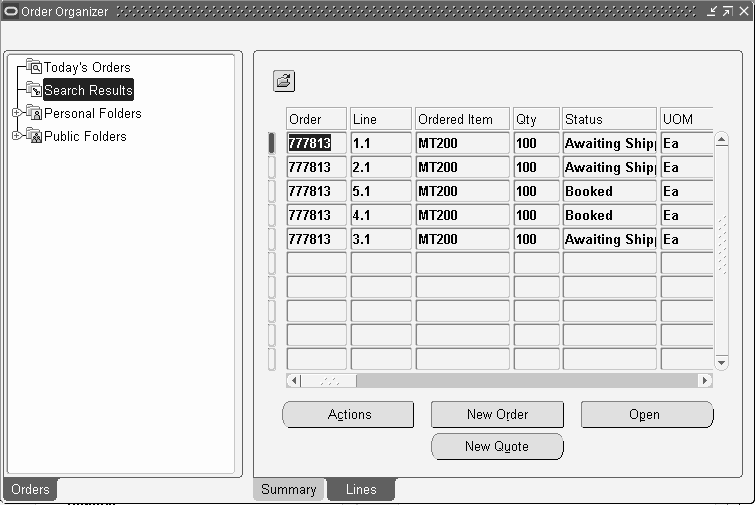755x505 pixels.
Task: Click Booked status on line 5.1
Action: pos(610,191)
